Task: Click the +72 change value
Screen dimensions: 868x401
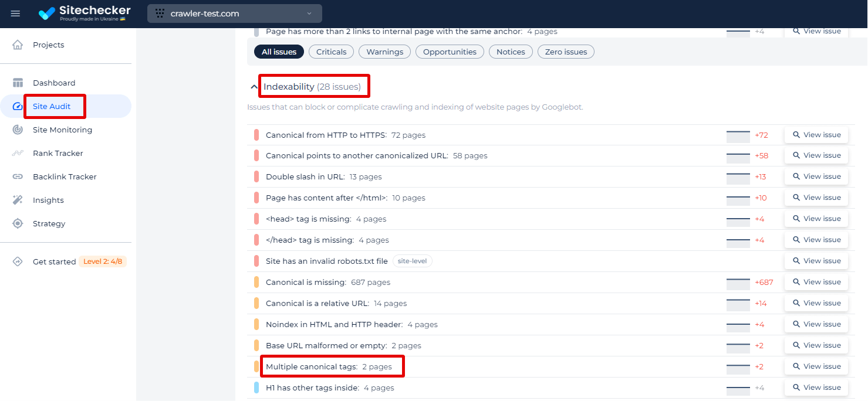Action: (761, 135)
